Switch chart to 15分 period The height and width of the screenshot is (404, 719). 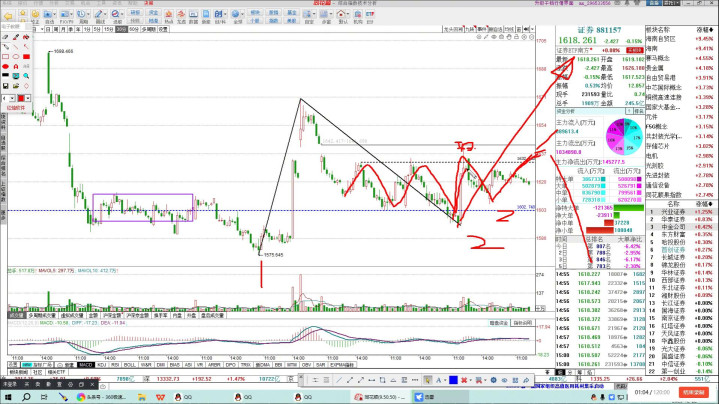point(108,29)
